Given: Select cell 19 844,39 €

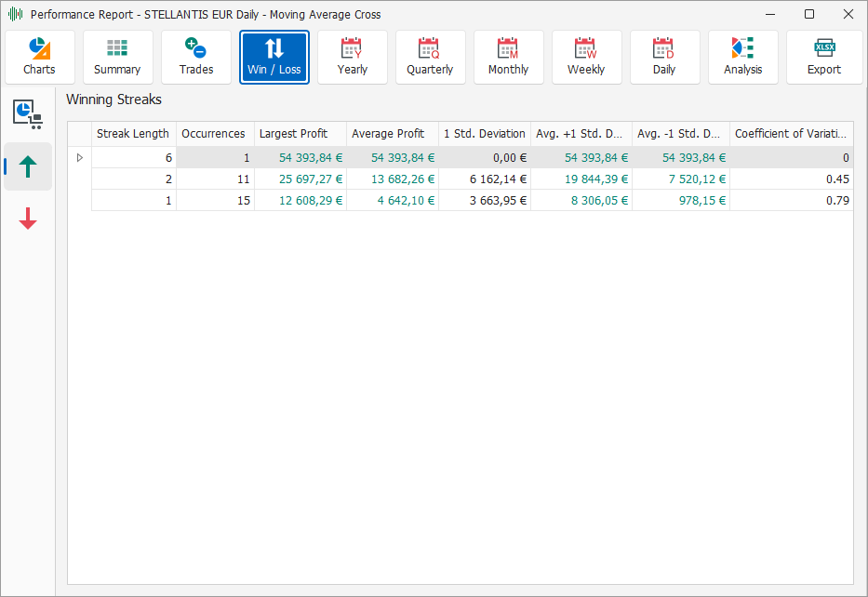Looking at the screenshot, I should coord(581,179).
